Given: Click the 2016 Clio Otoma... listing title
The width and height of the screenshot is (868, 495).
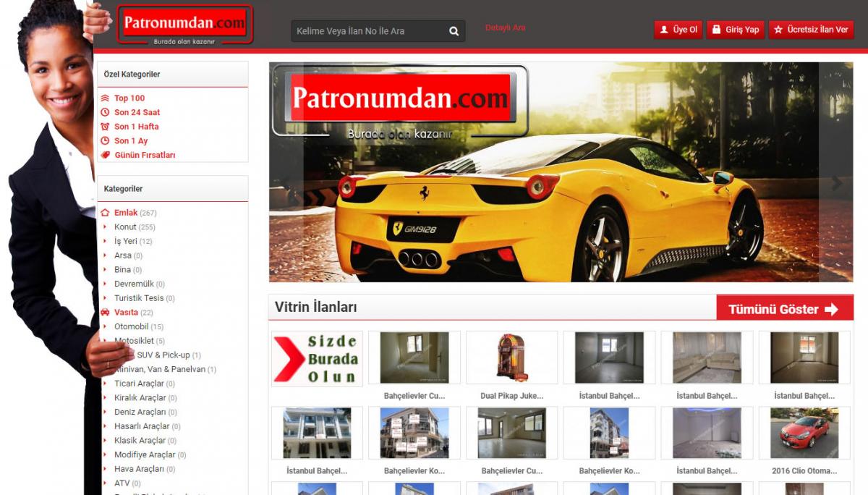Looking at the screenshot, I should (x=804, y=471).
